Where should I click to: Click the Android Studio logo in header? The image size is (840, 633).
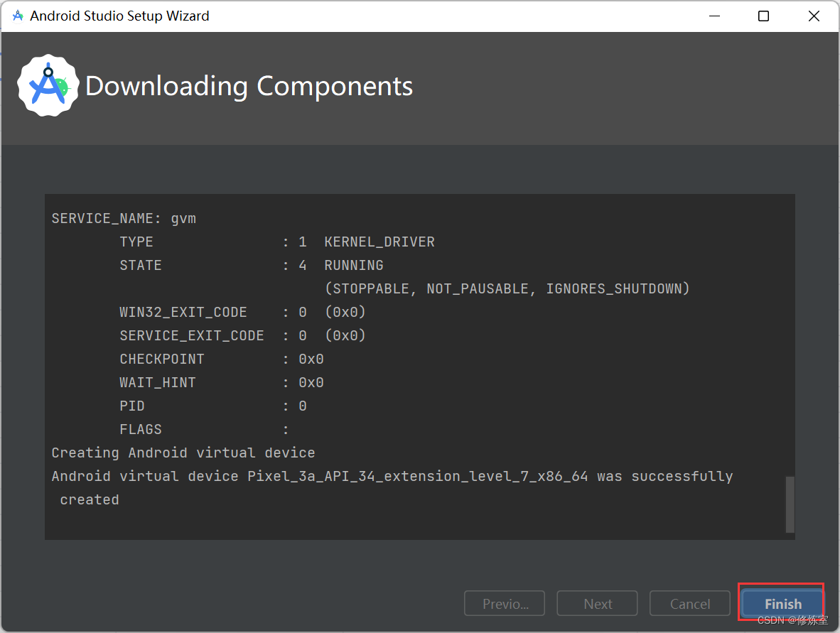click(48, 86)
